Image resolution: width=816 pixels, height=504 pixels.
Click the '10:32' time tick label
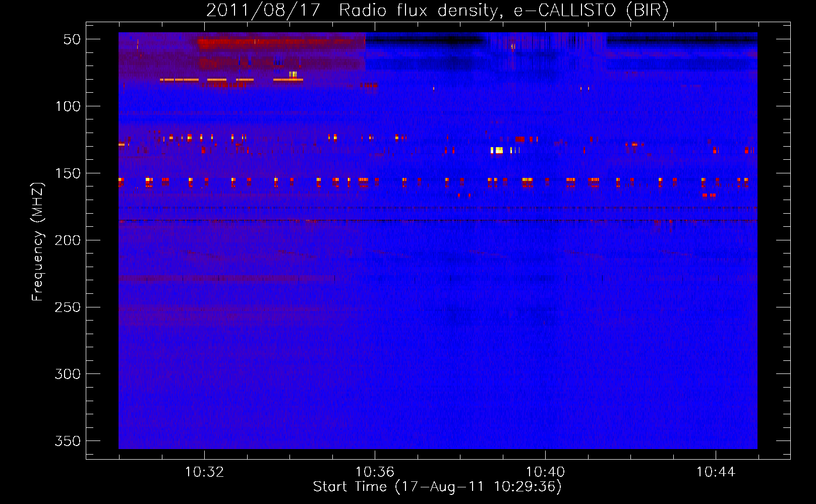click(204, 472)
